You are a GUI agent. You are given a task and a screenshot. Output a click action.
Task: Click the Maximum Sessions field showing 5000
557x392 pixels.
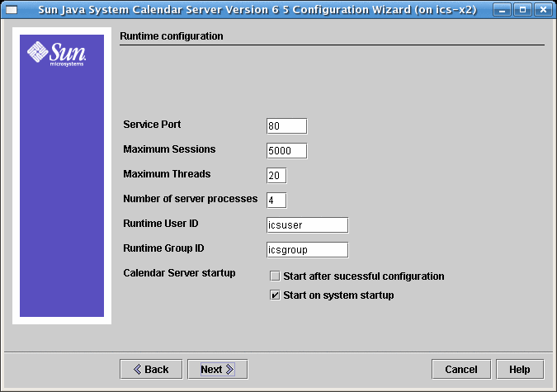(286, 151)
